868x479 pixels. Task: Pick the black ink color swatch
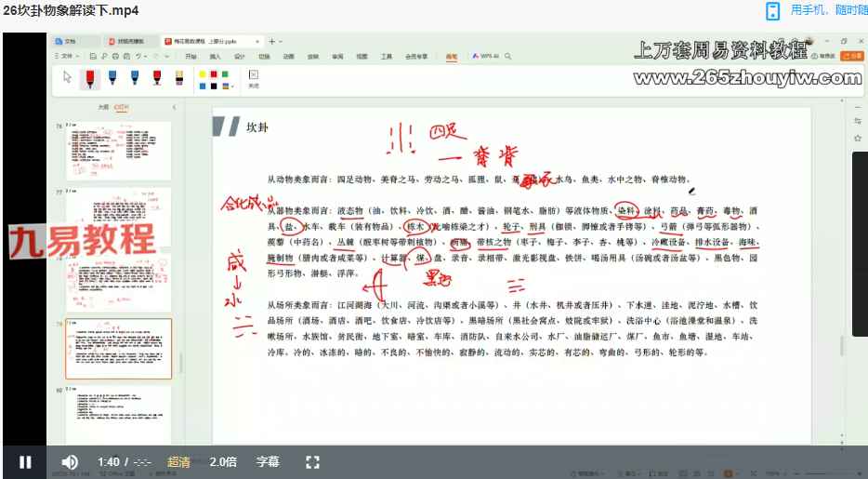pos(214,86)
